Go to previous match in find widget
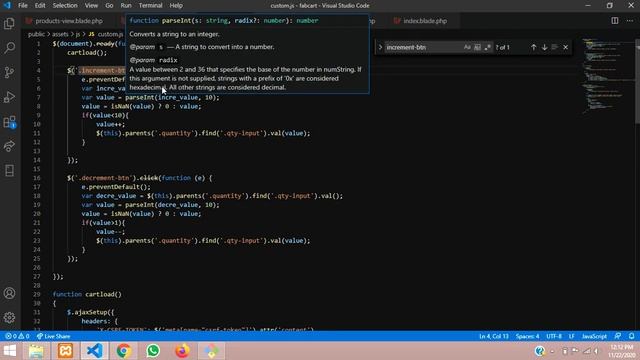Image resolution: width=640 pixels, height=360 pixels. tap(533, 47)
